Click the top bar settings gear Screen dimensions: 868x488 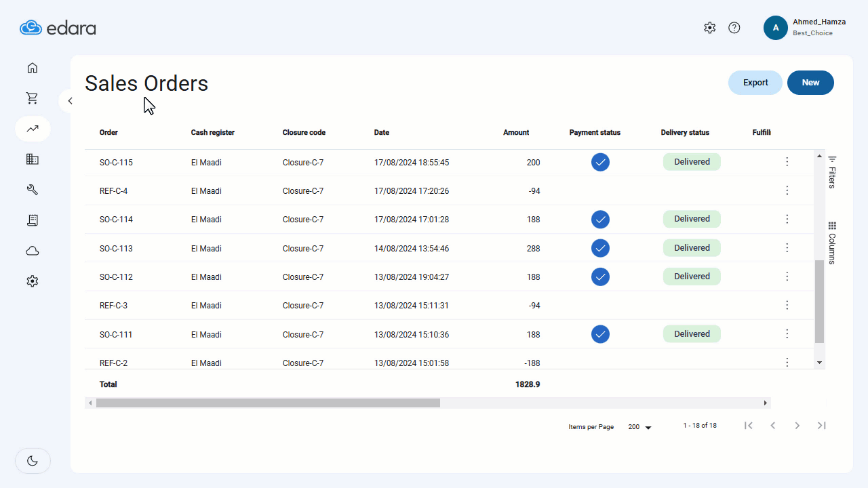pyautogui.click(x=709, y=28)
